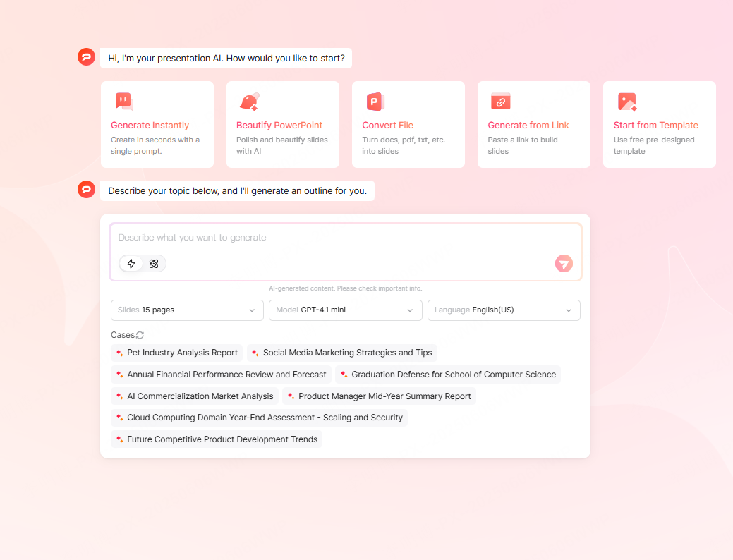Open Start from Template
733x560 pixels.
pos(659,124)
